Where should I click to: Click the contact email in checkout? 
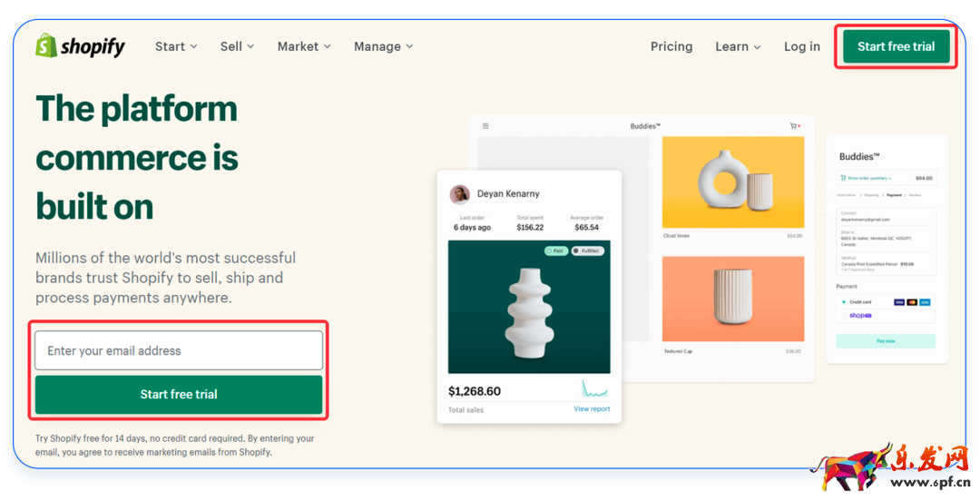(x=865, y=220)
